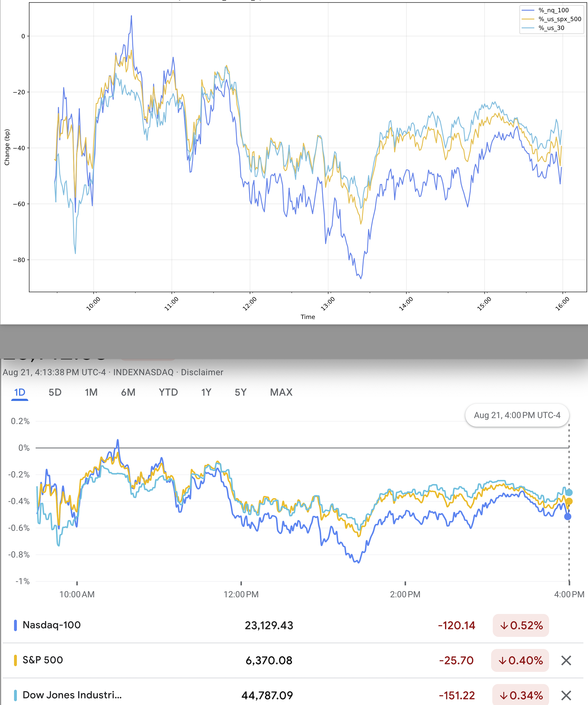Choose the 1Y time range
This screenshot has width=588, height=705.
pyautogui.click(x=206, y=392)
